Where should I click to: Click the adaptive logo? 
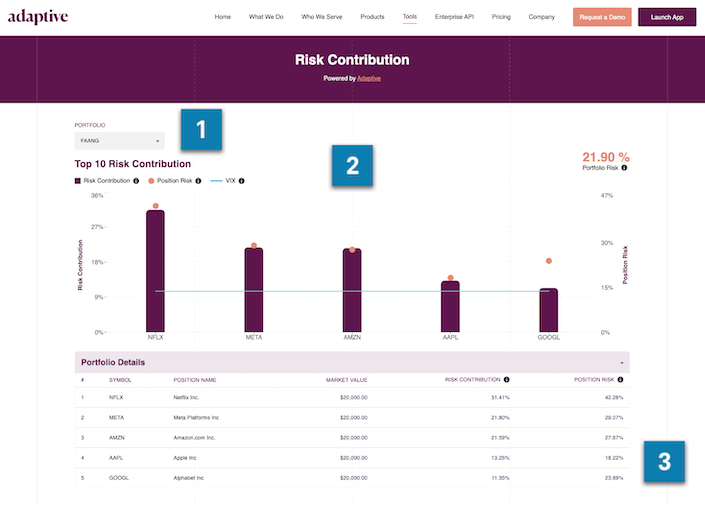[38, 17]
